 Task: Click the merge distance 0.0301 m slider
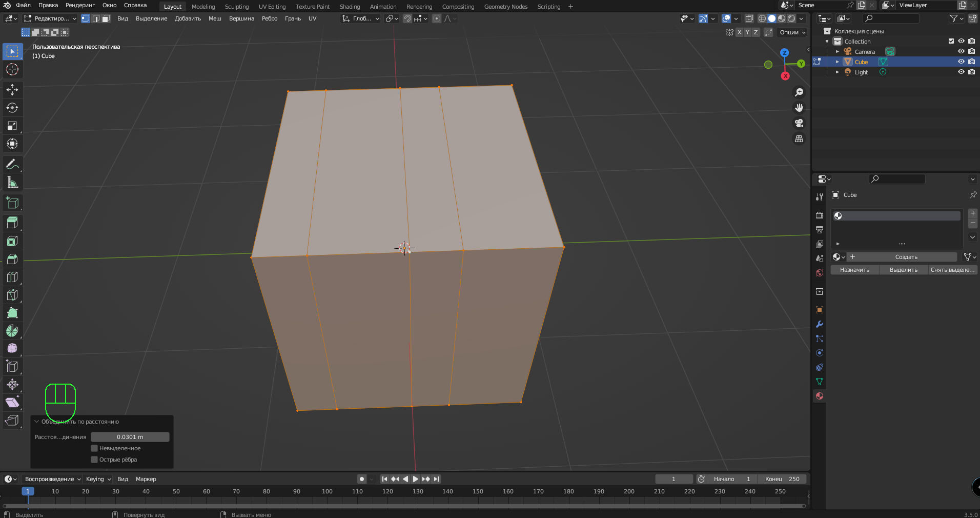click(130, 437)
